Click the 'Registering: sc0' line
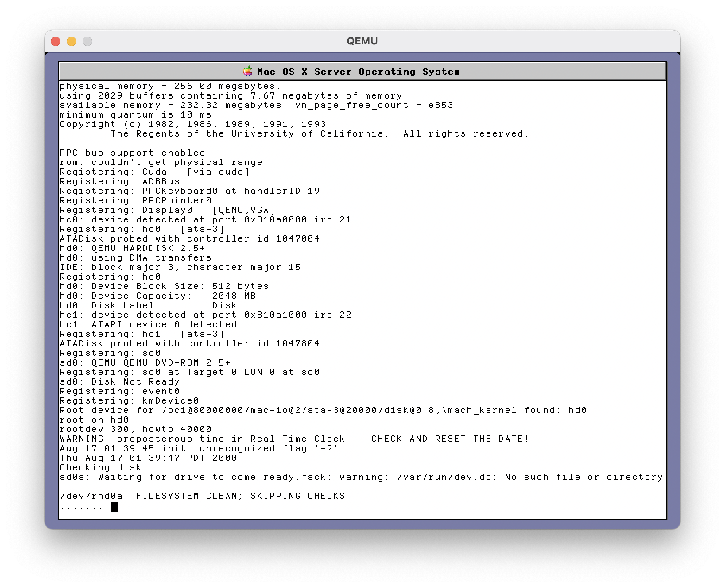 point(110,353)
